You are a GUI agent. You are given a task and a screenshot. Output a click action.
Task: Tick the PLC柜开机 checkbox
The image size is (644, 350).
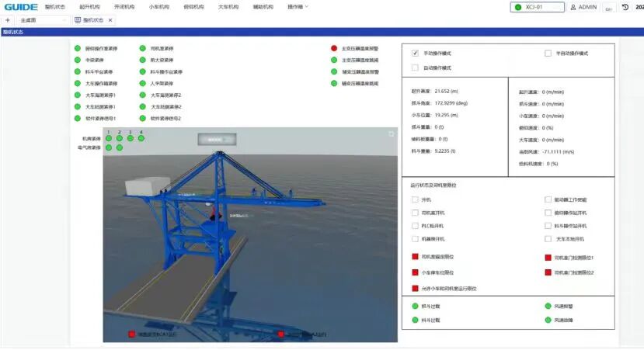click(x=415, y=226)
